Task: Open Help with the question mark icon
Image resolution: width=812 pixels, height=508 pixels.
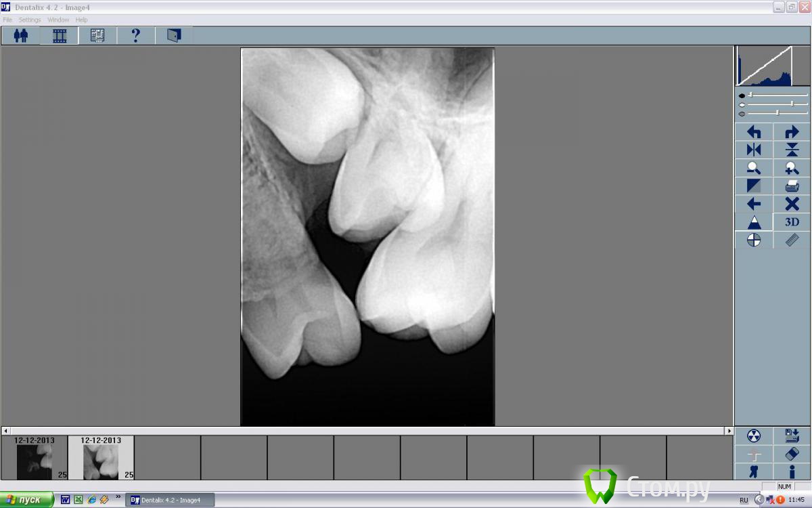Action: point(135,35)
